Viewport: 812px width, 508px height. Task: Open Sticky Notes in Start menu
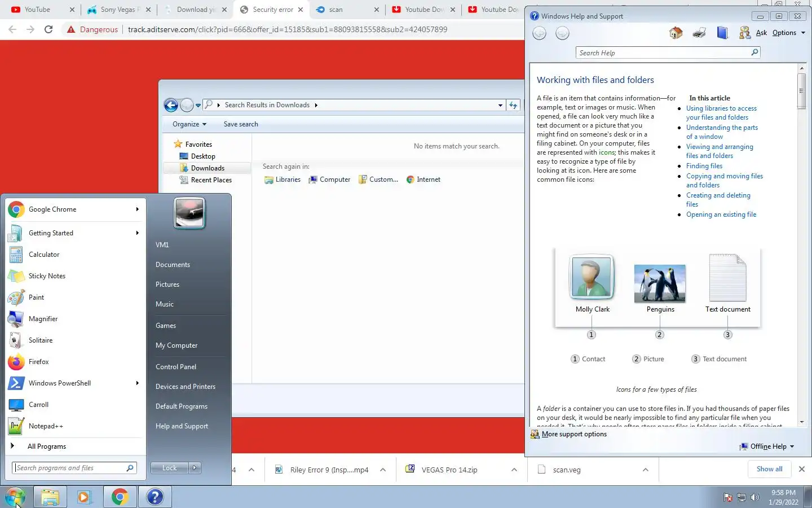[74, 276]
